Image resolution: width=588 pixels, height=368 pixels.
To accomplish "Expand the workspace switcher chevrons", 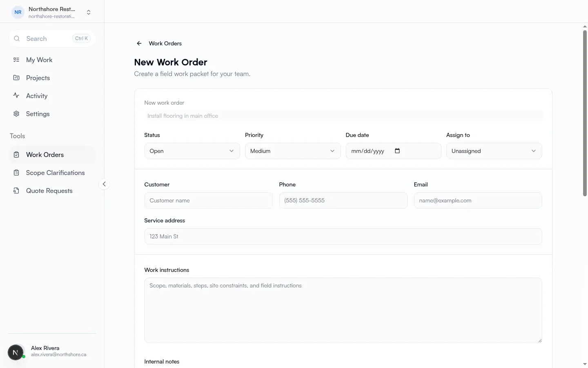I will tap(89, 12).
